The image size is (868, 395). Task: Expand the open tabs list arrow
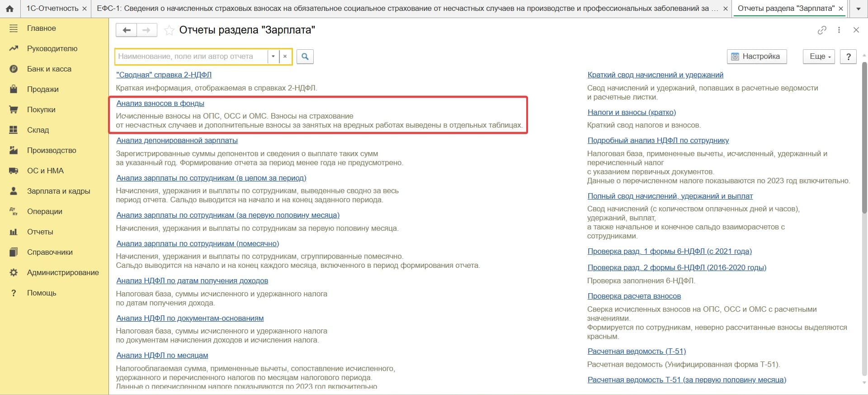click(859, 9)
